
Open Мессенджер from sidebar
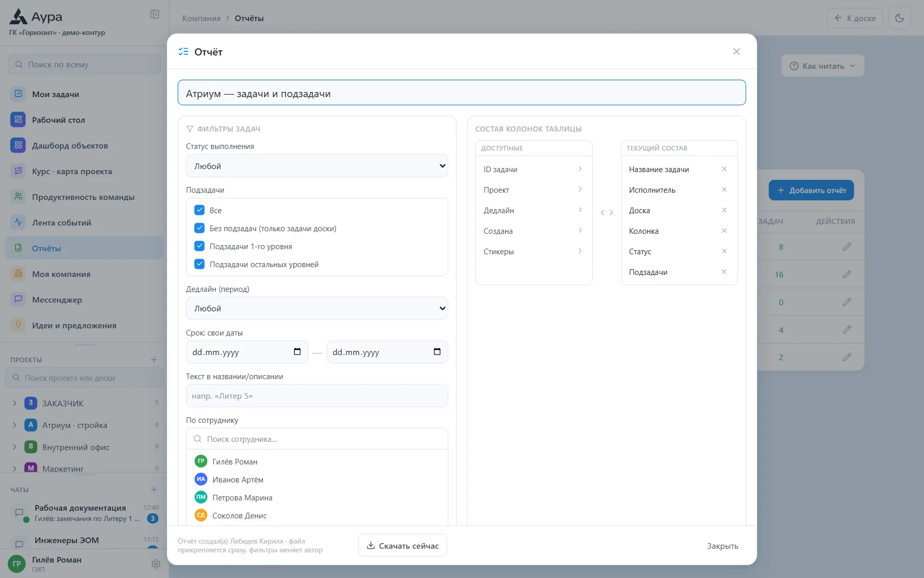click(x=85, y=300)
